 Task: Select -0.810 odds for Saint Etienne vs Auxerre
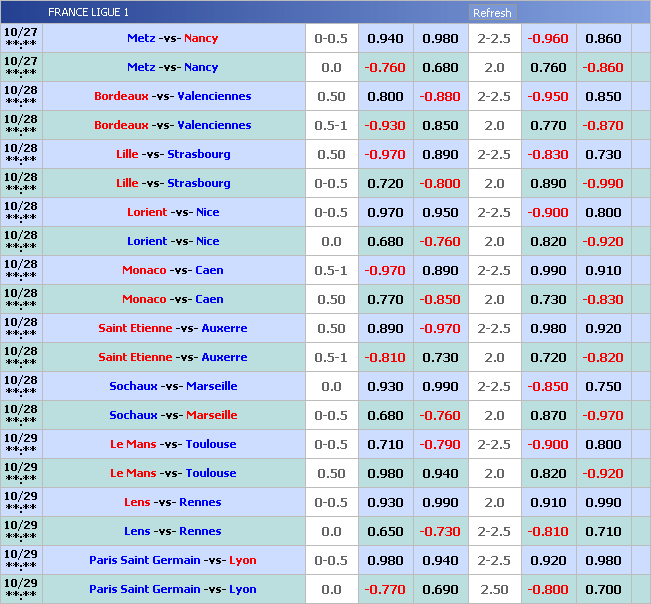point(385,357)
